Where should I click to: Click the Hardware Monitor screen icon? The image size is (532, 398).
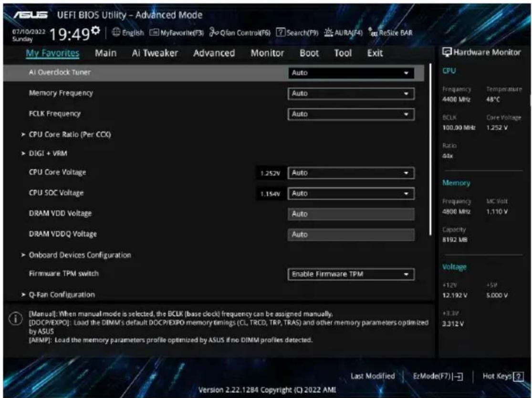pos(447,52)
